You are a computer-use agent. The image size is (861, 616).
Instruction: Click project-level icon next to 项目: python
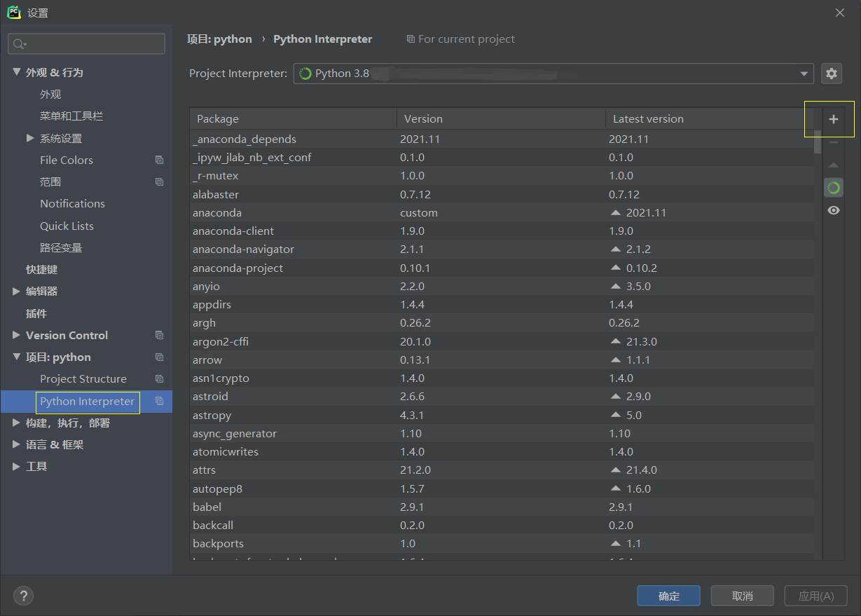159,357
